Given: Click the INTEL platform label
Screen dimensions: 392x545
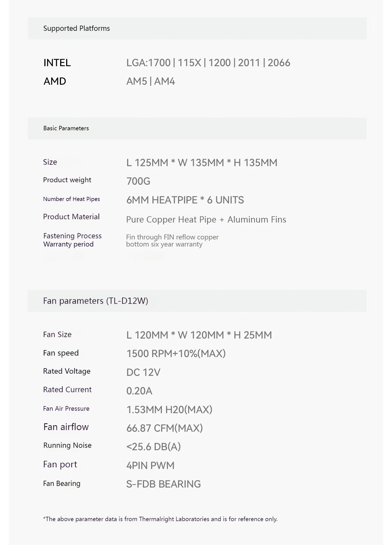Looking at the screenshot, I should [x=57, y=63].
